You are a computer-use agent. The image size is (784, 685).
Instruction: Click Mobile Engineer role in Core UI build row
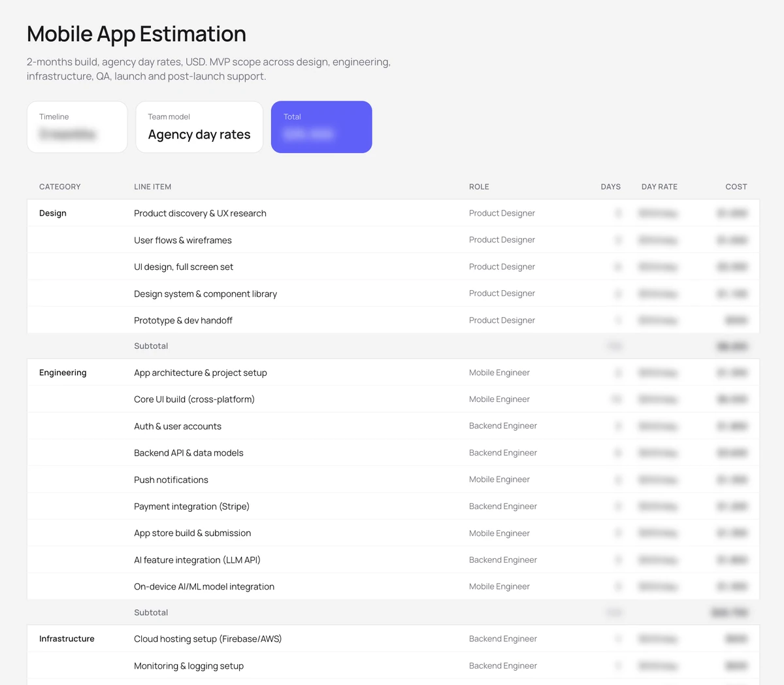499,399
